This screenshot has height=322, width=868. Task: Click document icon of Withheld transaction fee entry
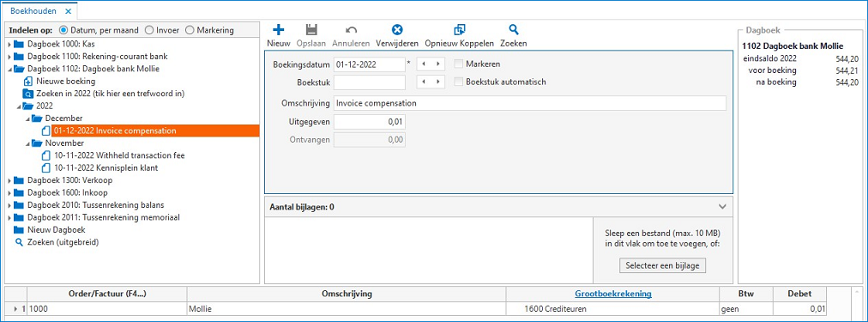(47, 155)
